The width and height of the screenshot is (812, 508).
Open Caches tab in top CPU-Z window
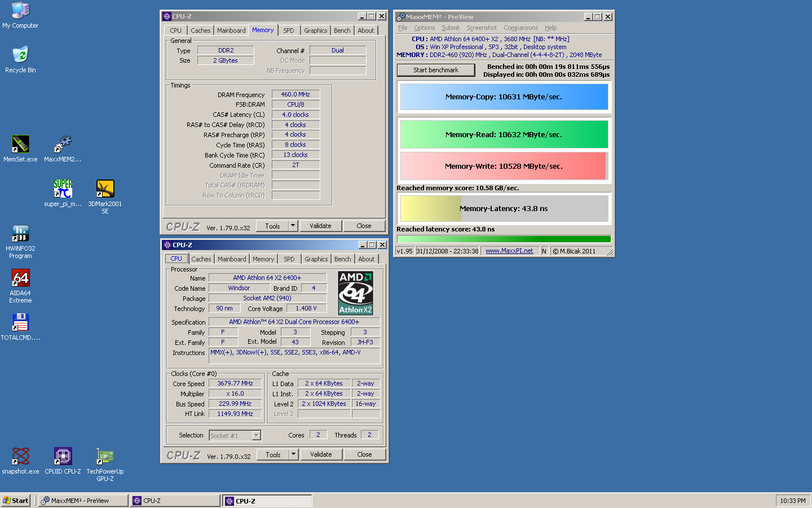200,30
